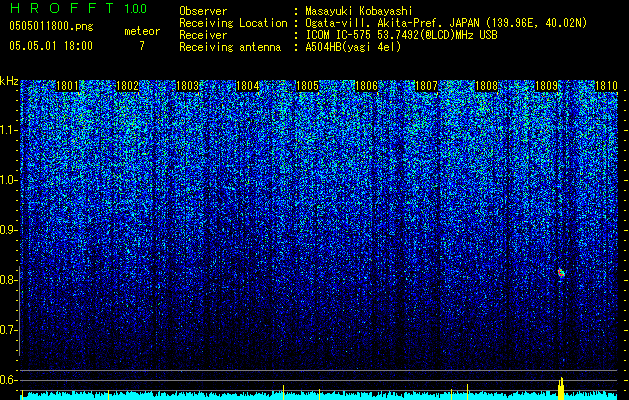This screenshot has width=629, height=400.
Task: Click the 1.1 kHz axis label
Action: 8,130
